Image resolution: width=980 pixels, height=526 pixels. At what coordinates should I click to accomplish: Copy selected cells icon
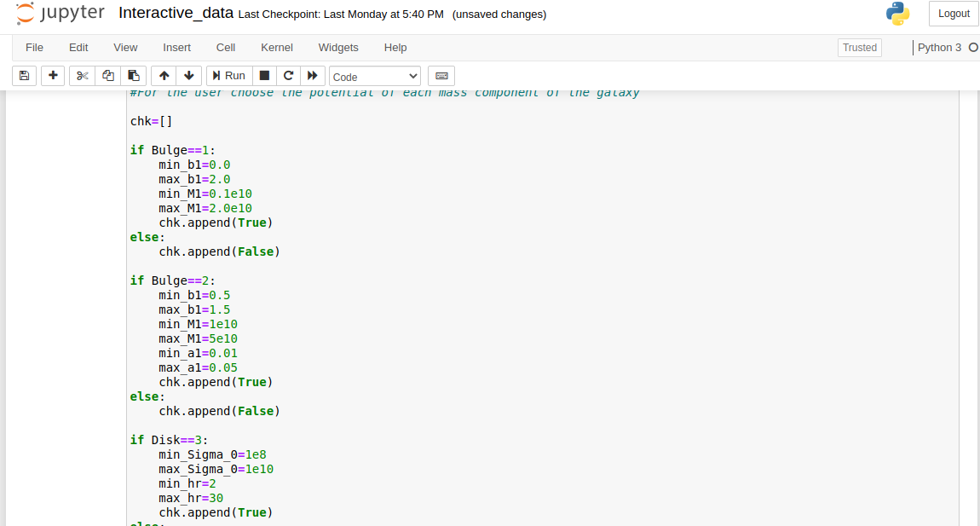107,76
